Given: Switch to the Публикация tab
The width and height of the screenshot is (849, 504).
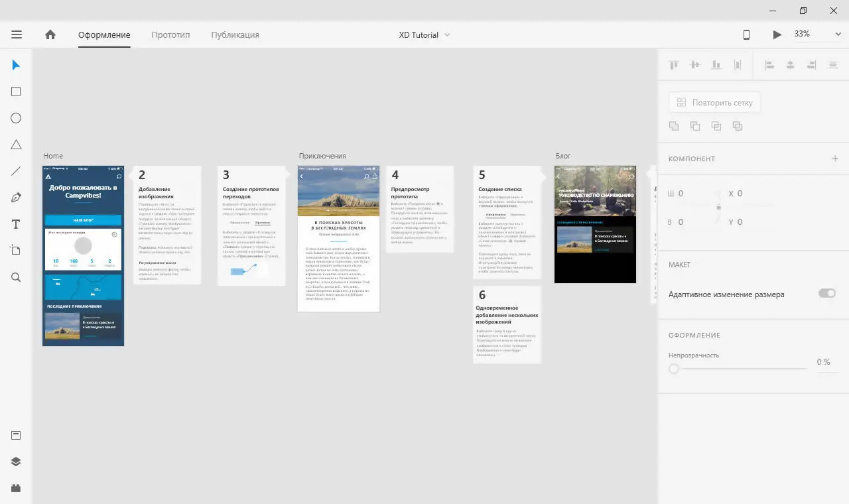Looking at the screenshot, I should point(234,34).
